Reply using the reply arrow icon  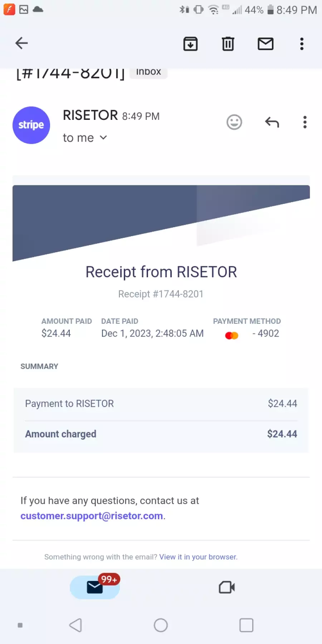tap(272, 122)
